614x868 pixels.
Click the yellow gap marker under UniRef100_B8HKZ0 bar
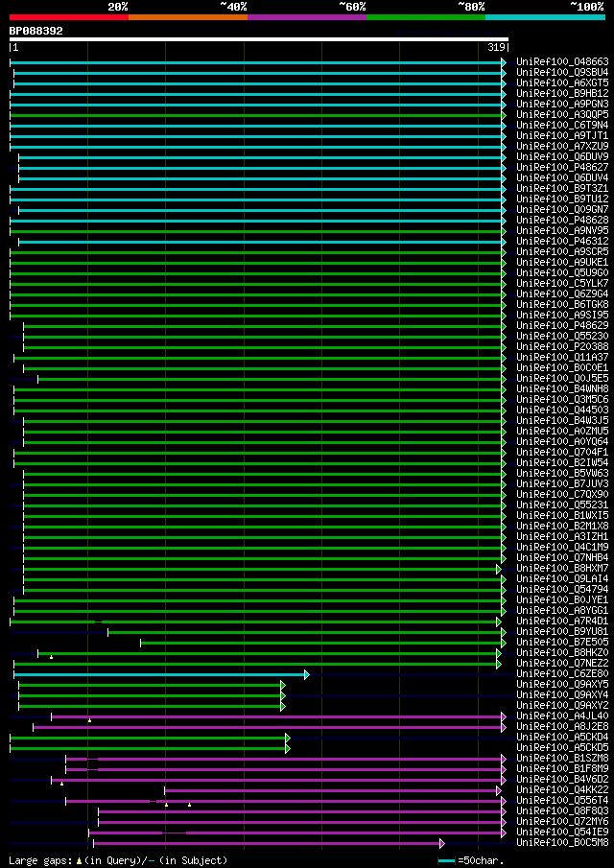coord(51,657)
